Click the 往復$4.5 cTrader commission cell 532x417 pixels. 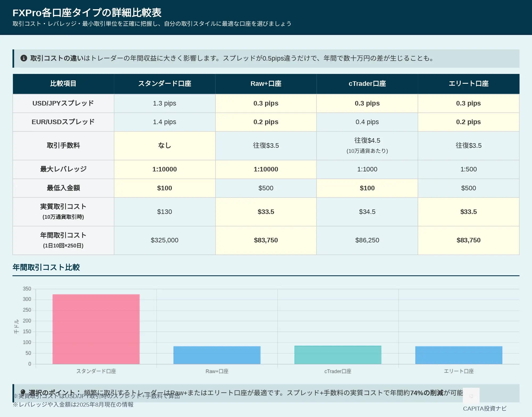pyautogui.click(x=367, y=146)
